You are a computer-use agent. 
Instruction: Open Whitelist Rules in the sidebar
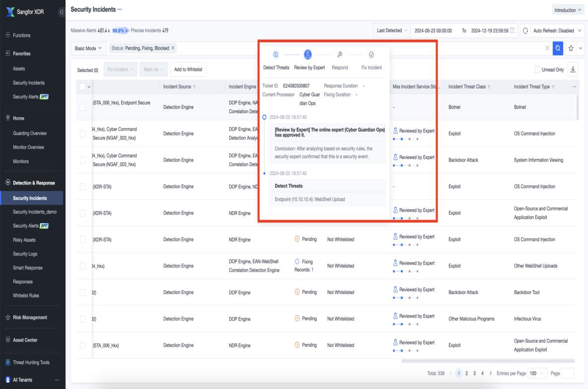[26, 296]
